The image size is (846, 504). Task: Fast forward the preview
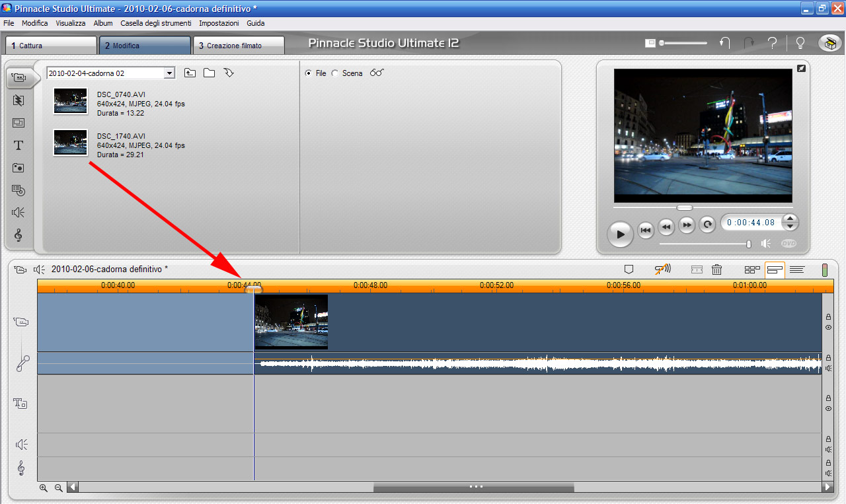tap(687, 226)
